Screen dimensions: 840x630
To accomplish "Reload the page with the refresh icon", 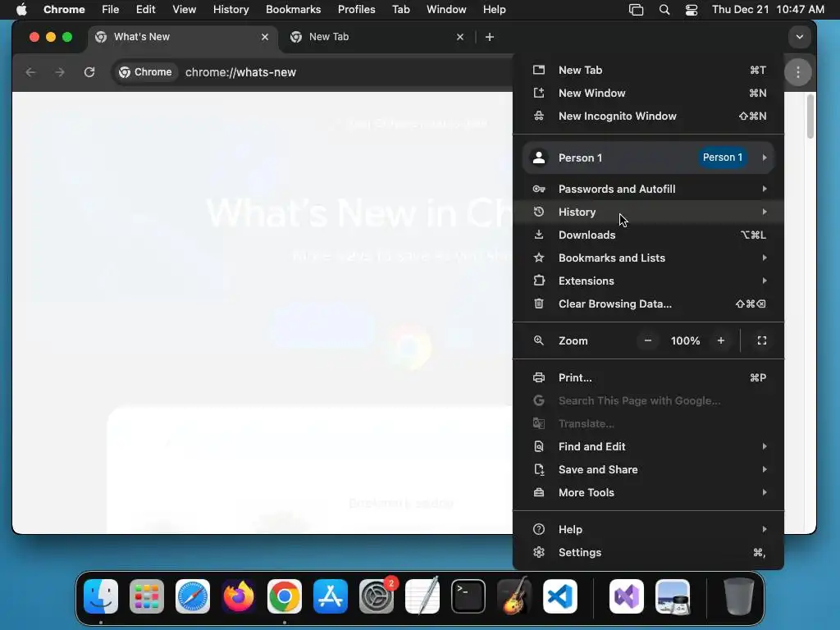I will 89,72.
